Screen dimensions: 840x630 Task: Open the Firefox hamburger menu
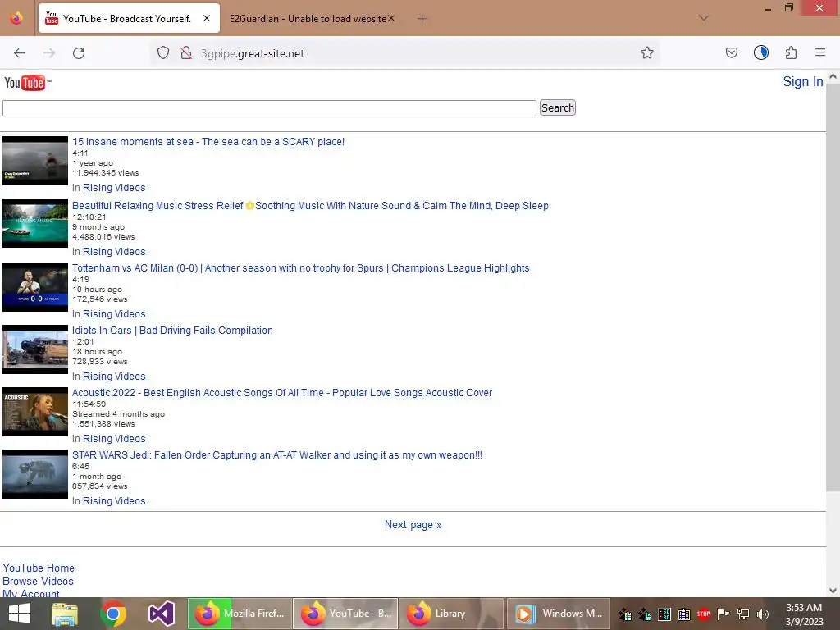tap(819, 52)
